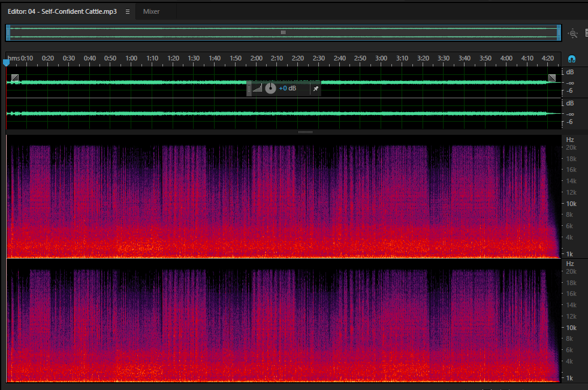Viewport: 588px width, 390px height.
Task: Click the zoom navigator left handle
Action: [x=8, y=32]
